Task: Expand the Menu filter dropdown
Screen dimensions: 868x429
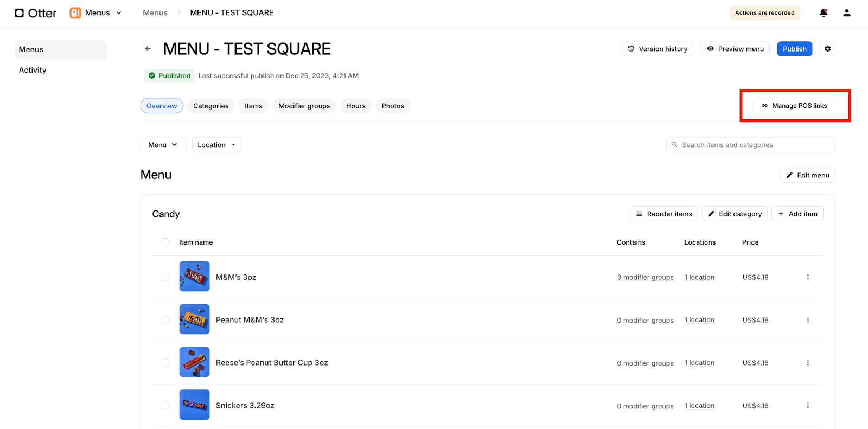Action: pos(163,145)
